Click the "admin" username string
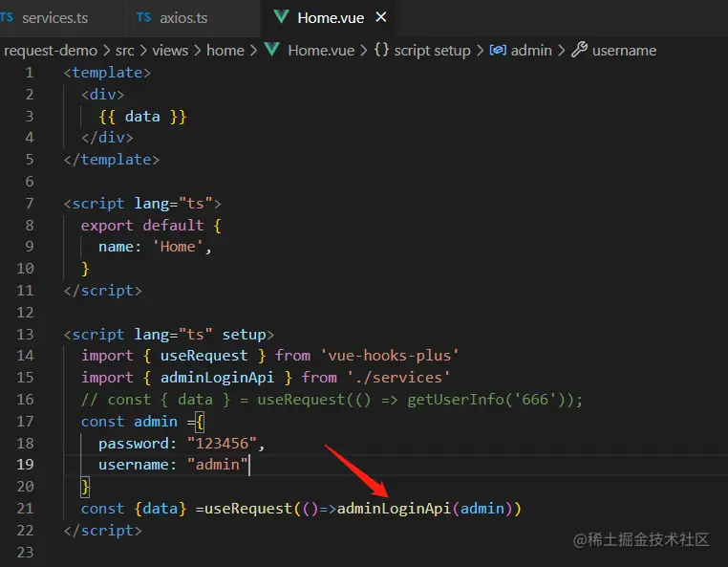The image size is (728, 567). click(217, 465)
